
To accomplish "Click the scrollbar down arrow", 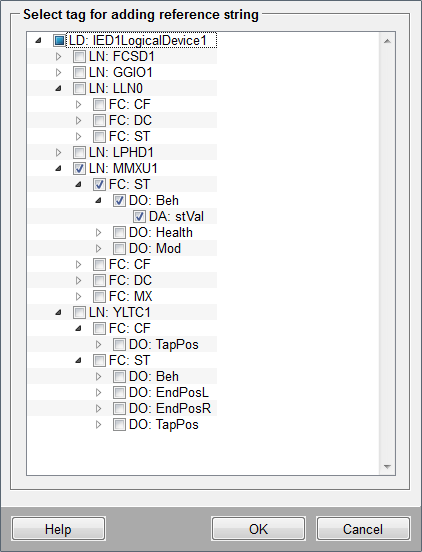I will [388, 467].
